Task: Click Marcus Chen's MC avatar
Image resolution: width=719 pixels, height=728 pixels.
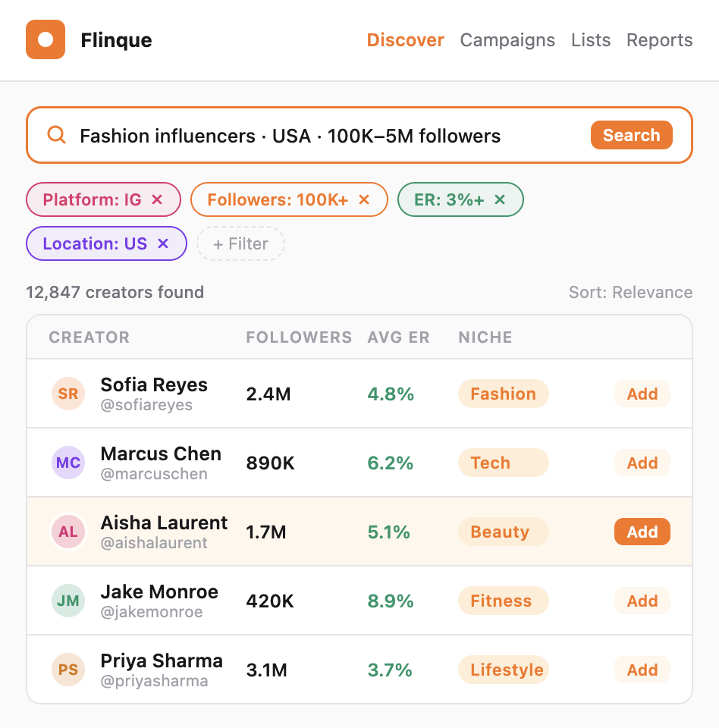Action: [68, 463]
